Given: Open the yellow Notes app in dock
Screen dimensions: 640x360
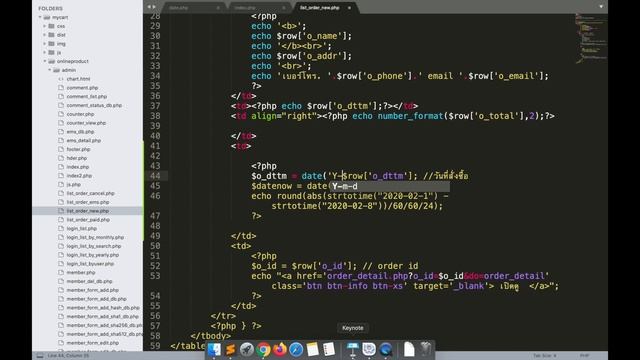Looking at the screenshot, I should pyautogui.click(x=312, y=350).
